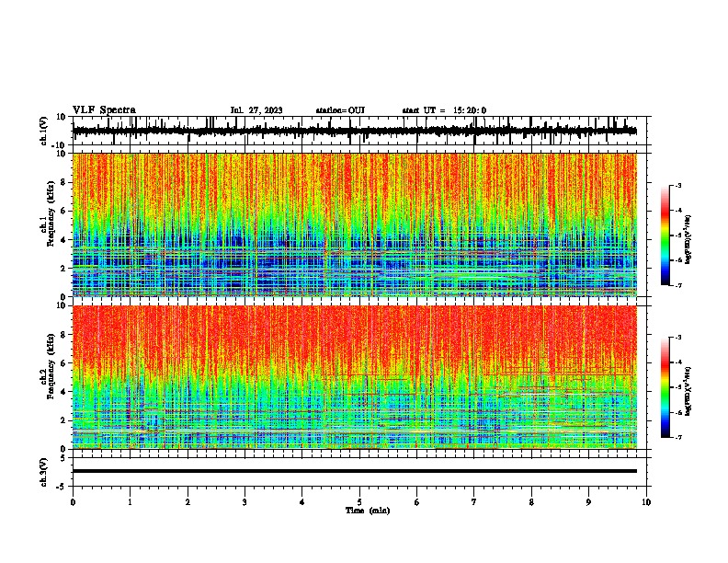Click "-7" below the ch.1 colorbar

pyautogui.click(x=677, y=285)
